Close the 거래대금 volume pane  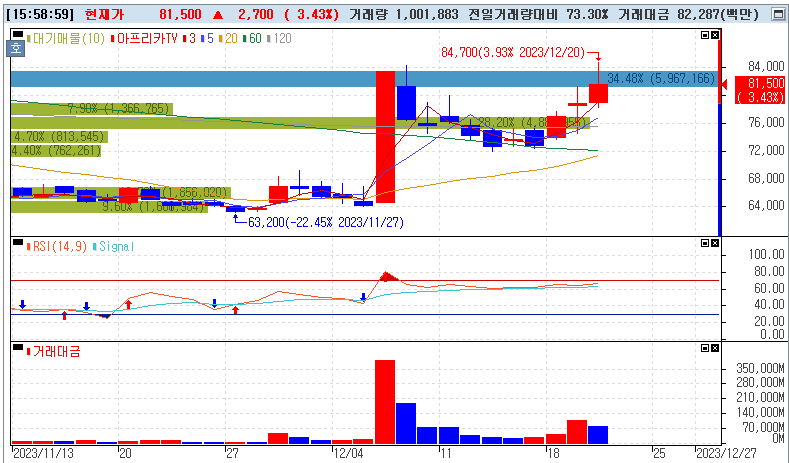[715, 348]
